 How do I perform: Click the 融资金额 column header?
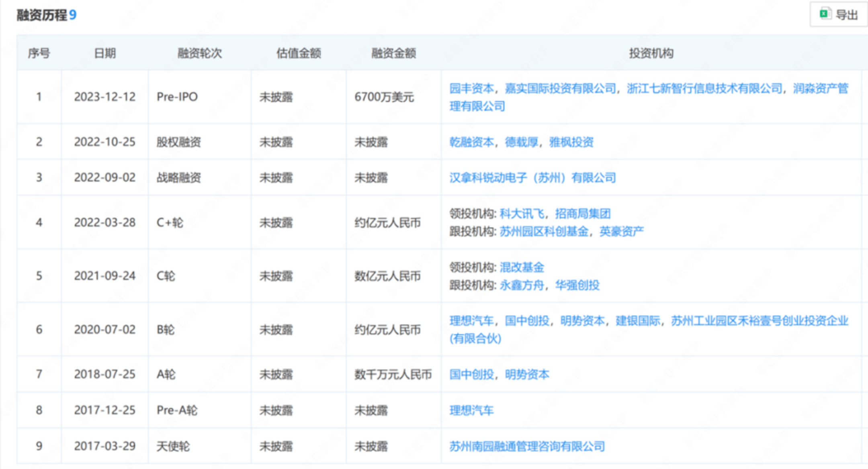pos(394,53)
